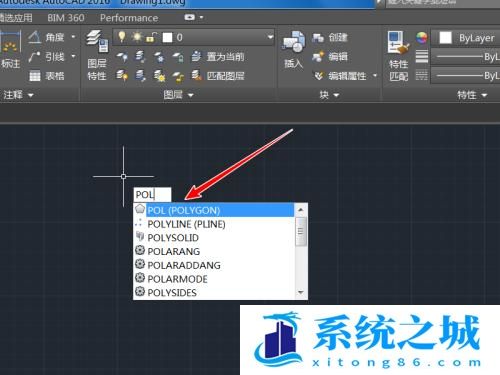
Task: Click the suggestion list scroll down arrow
Action: 301,292
